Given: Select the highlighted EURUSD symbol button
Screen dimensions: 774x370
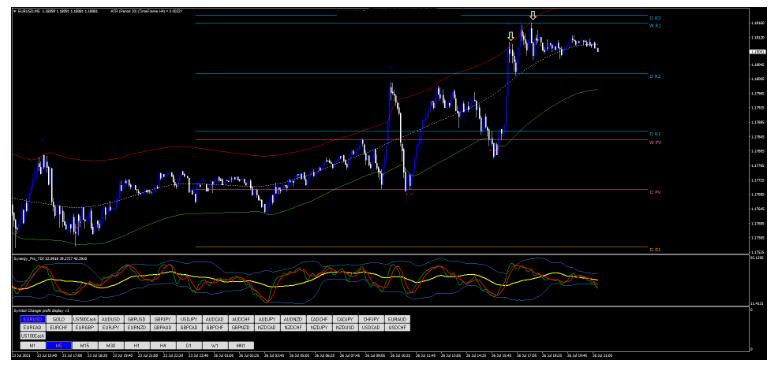Looking at the screenshot, I should pyautogui.click(x=33, y=319).
